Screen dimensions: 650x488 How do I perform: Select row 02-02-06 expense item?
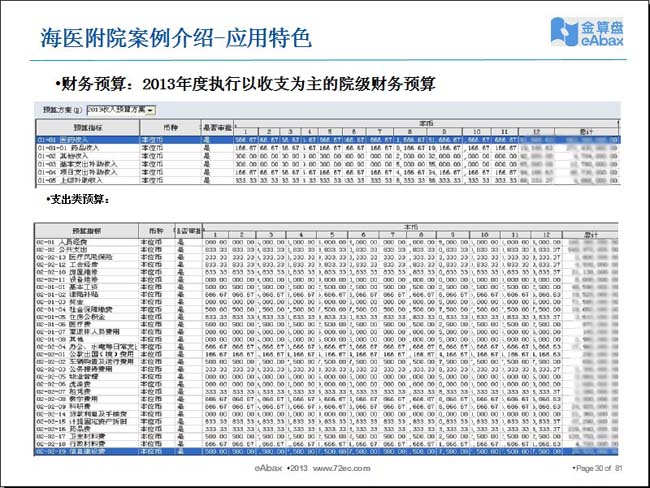click(326, 384)
